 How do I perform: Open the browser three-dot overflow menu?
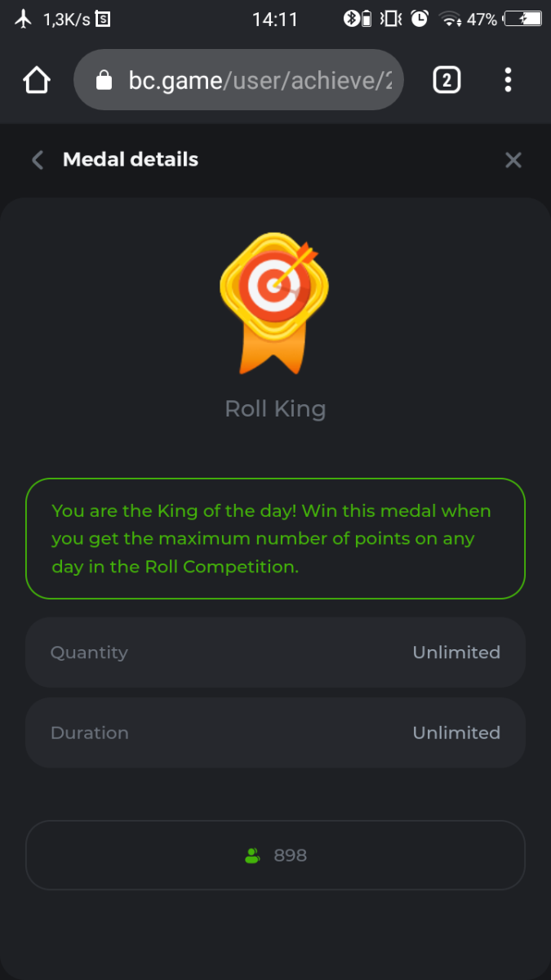tap(508, 80)
